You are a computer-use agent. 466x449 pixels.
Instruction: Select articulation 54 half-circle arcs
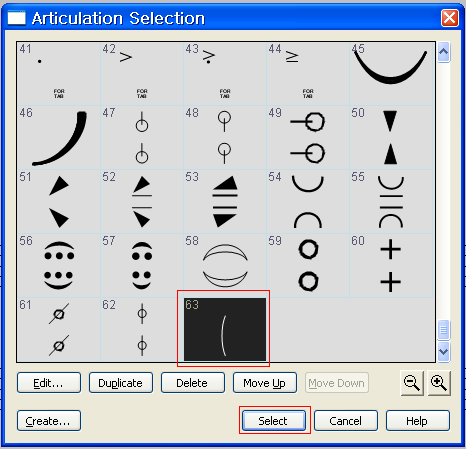pyautogui.click(x=308, y=202)
